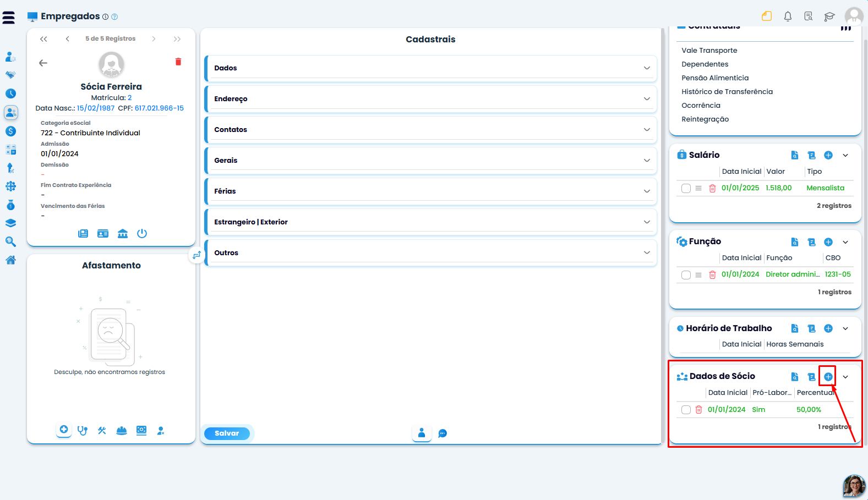Click the stethoscope icon under Afastamento

click(83, 431)
